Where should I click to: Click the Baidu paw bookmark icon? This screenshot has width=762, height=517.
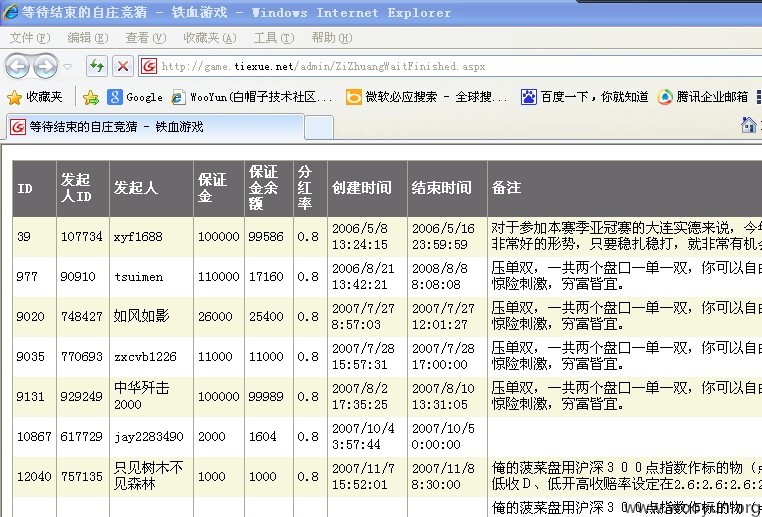529,97
